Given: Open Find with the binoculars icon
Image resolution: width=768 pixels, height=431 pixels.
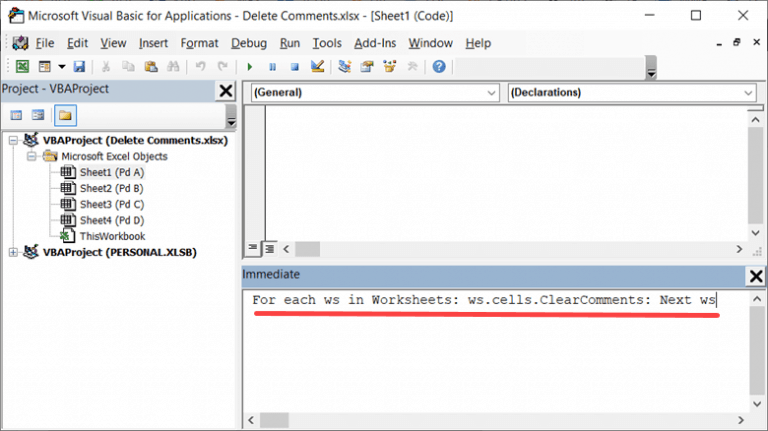Looking at the screenshot, I should (173, 67).
